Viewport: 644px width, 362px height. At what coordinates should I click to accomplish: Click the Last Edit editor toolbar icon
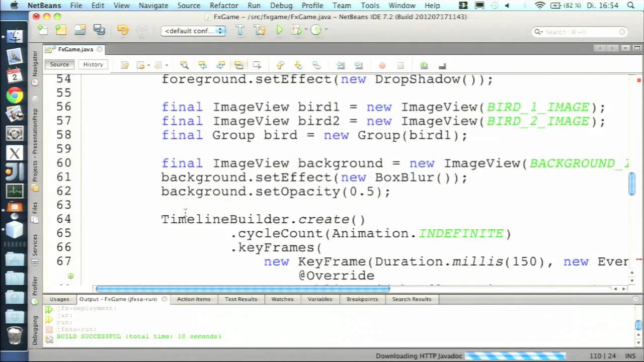pos(125,65)
